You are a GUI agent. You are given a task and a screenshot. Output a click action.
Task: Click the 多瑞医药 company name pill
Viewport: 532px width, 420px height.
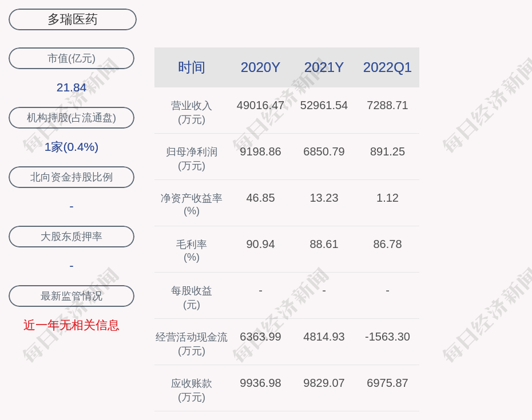pos(72,19)
